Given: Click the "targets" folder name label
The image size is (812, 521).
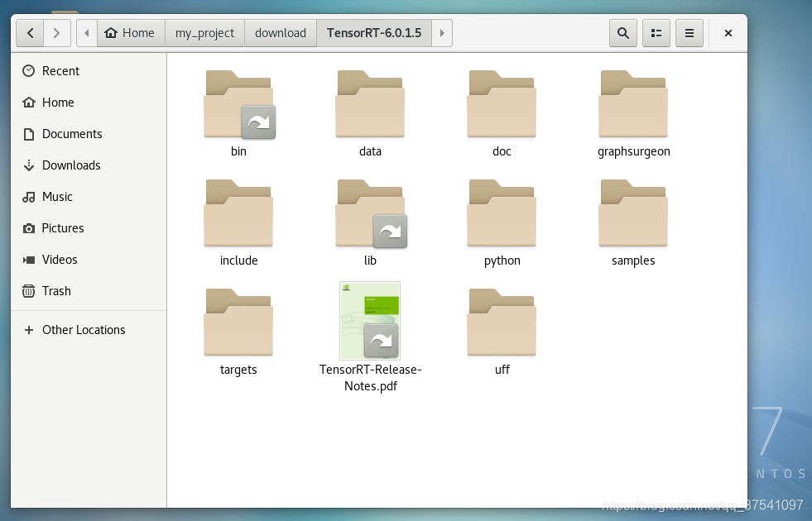Looking at the screenshot, I should click(x=238, y=370).
